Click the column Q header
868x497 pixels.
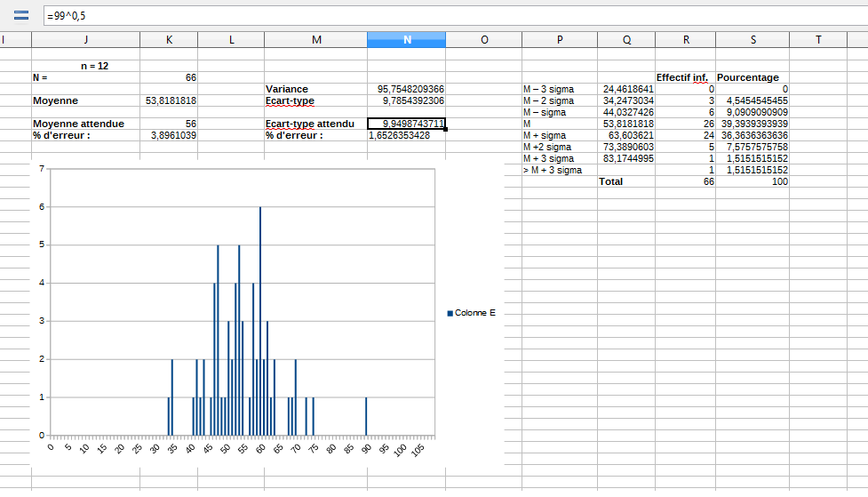626,40
